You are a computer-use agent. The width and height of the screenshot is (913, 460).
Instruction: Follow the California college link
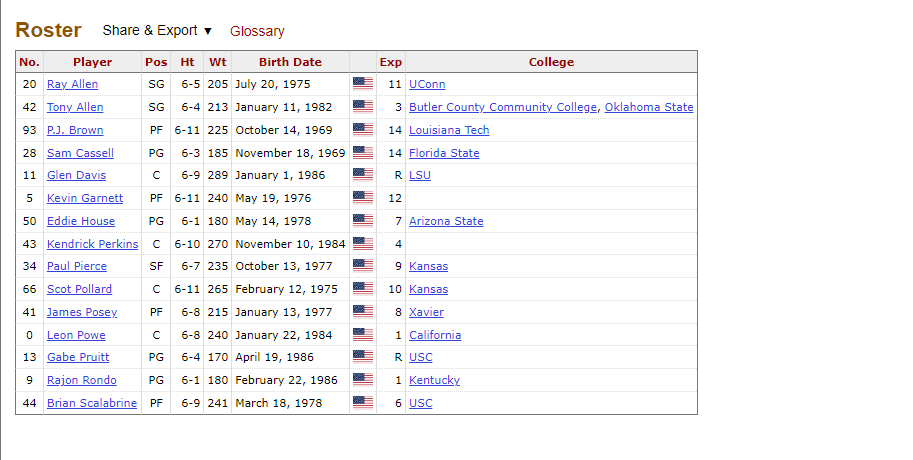[x=434, y=335]
